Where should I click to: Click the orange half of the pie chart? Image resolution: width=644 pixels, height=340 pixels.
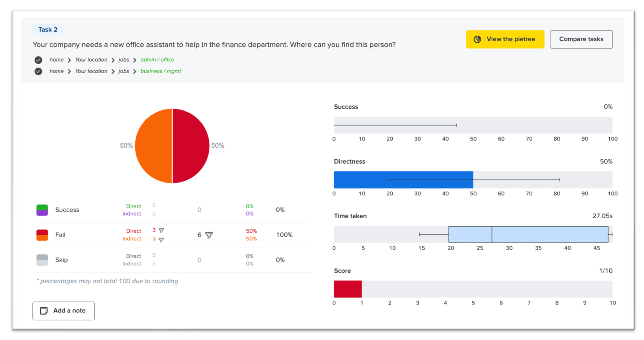153,146
